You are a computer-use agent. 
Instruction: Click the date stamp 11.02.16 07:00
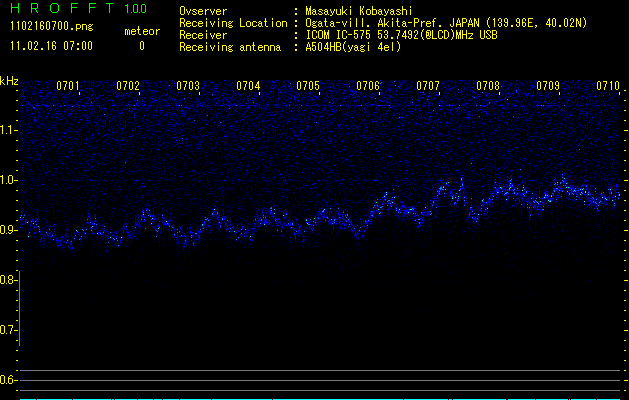pyautogui.click(x=51, y=46)
